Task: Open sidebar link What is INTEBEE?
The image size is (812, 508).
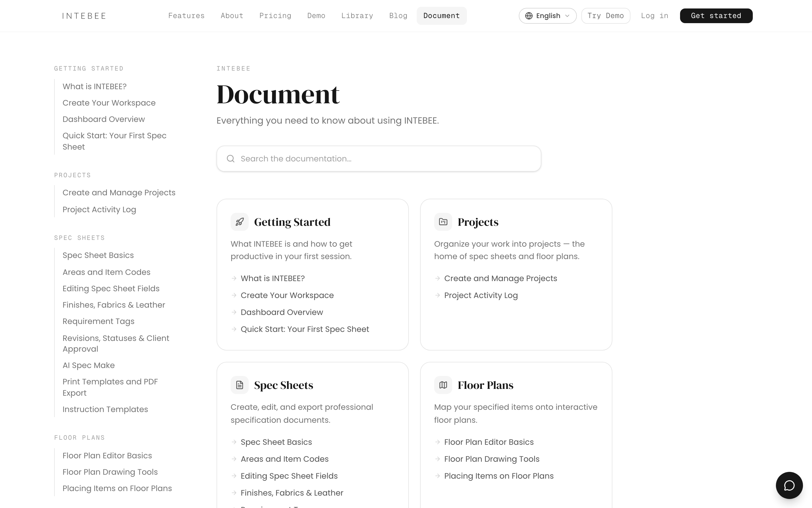Action: click(x=94, y=86)
